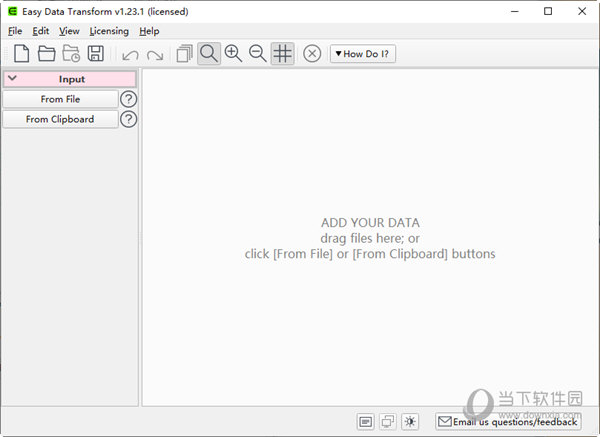
Task: Close the Easy Data Transform window
Action: (x=582, y=11)
